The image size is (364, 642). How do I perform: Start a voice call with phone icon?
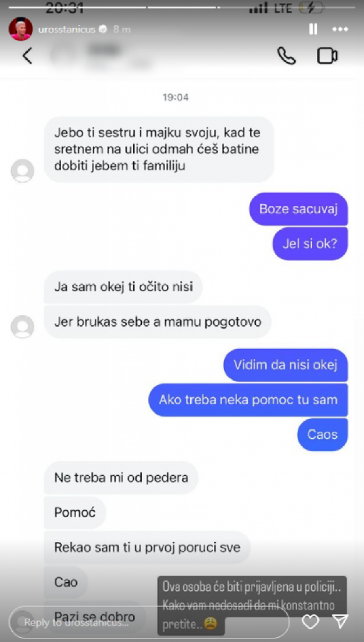click(x=287, y=56)
